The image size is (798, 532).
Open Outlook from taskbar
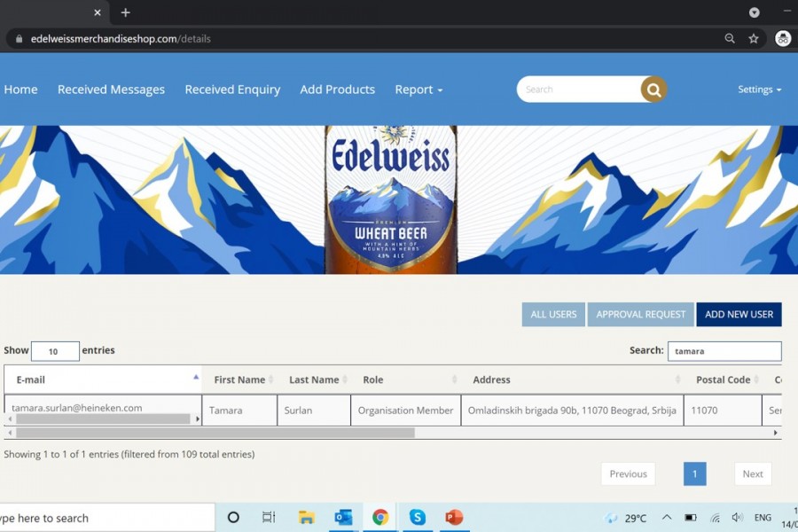pos(343,518)
